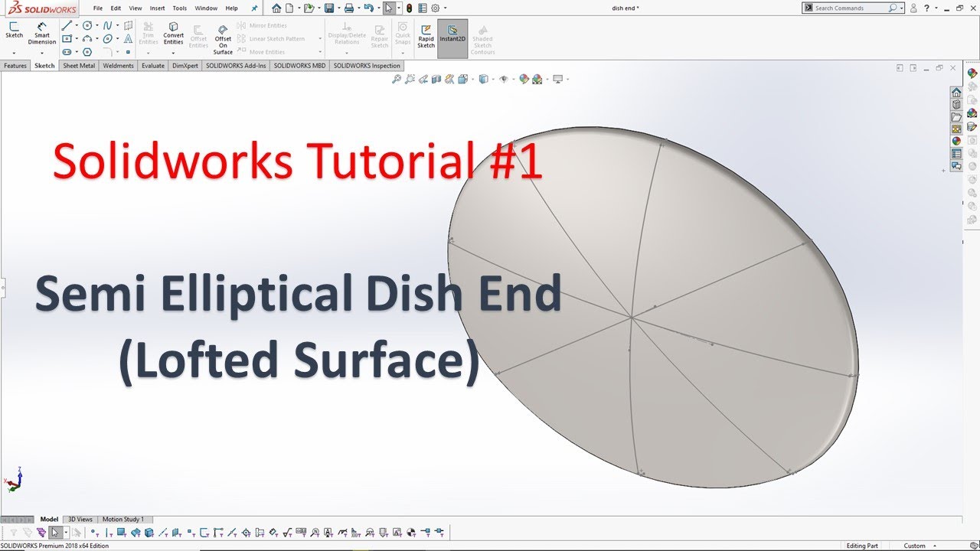
Task: Click the user login icon
Action: [x=913, y=8]
